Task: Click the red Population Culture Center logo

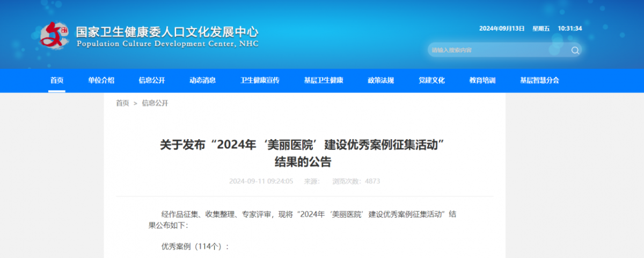Action: click(x=55, y=35)
